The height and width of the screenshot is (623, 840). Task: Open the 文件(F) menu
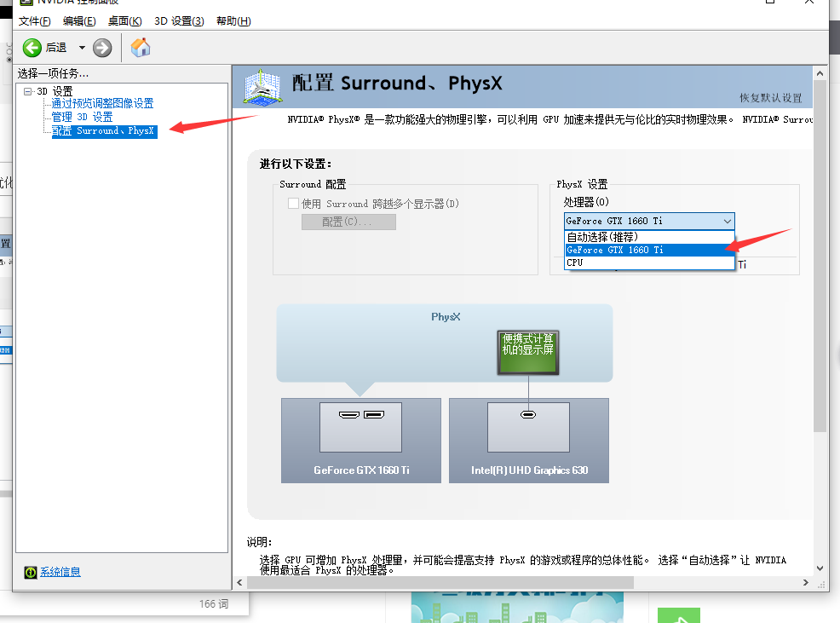[34, 21]
